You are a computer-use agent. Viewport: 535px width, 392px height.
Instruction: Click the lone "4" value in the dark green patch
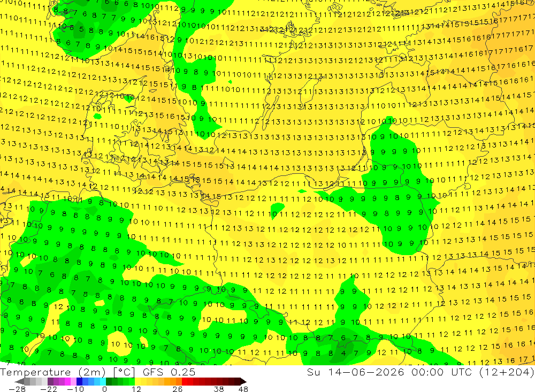[x=343, y=353]
